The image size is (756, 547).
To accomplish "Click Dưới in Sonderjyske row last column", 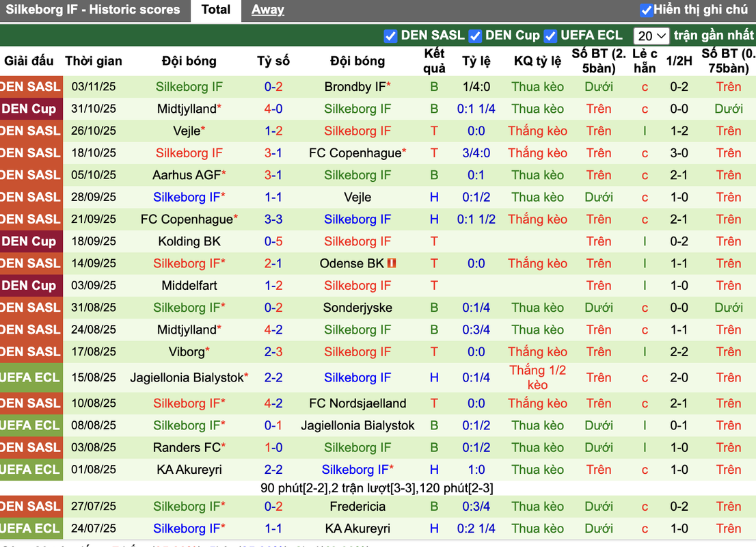I will click(729, 308).
